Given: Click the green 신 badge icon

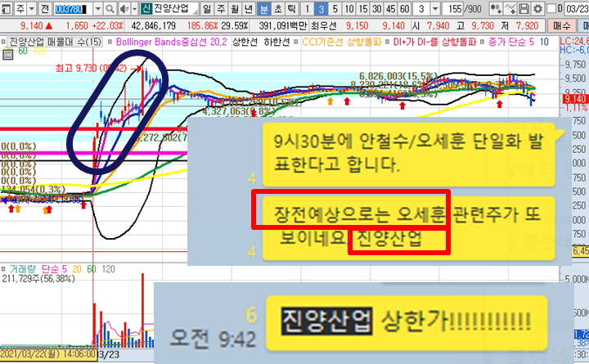Looking at the screenshot, I should 146,8.
